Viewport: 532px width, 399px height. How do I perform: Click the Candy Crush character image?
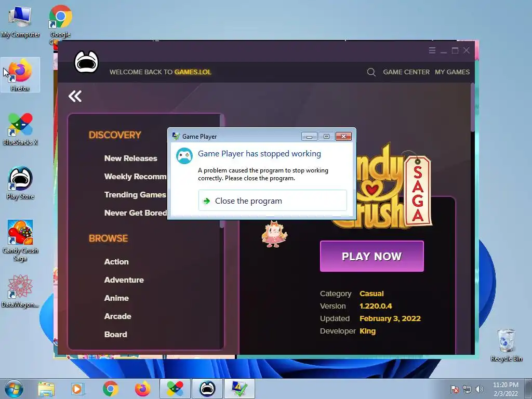[274, 234]
